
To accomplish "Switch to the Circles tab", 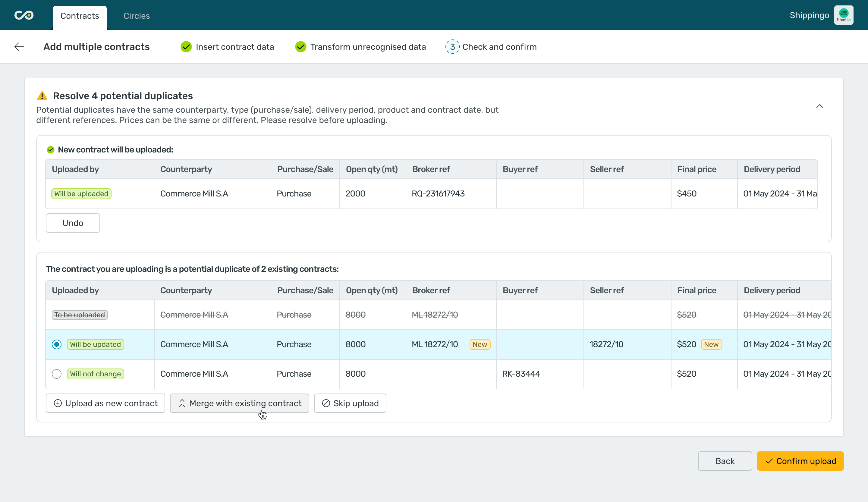I will [137, 16].
